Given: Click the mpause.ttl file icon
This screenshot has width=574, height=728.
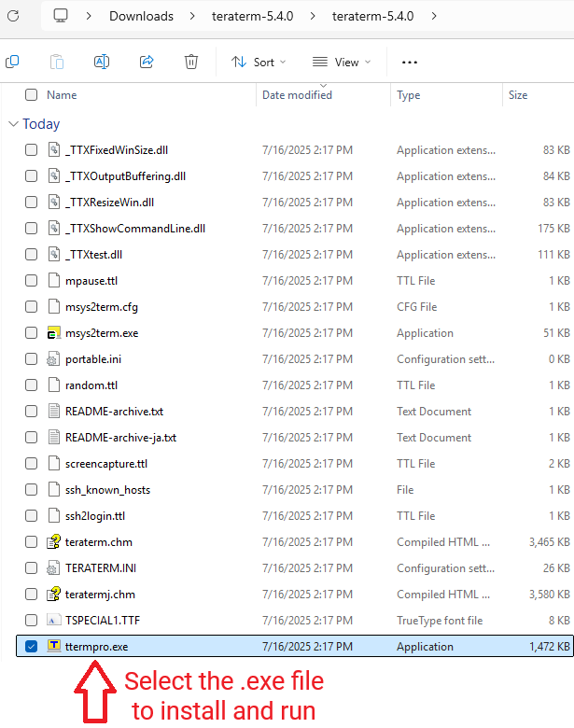Looking at the screenshot, I should [54, 280].
